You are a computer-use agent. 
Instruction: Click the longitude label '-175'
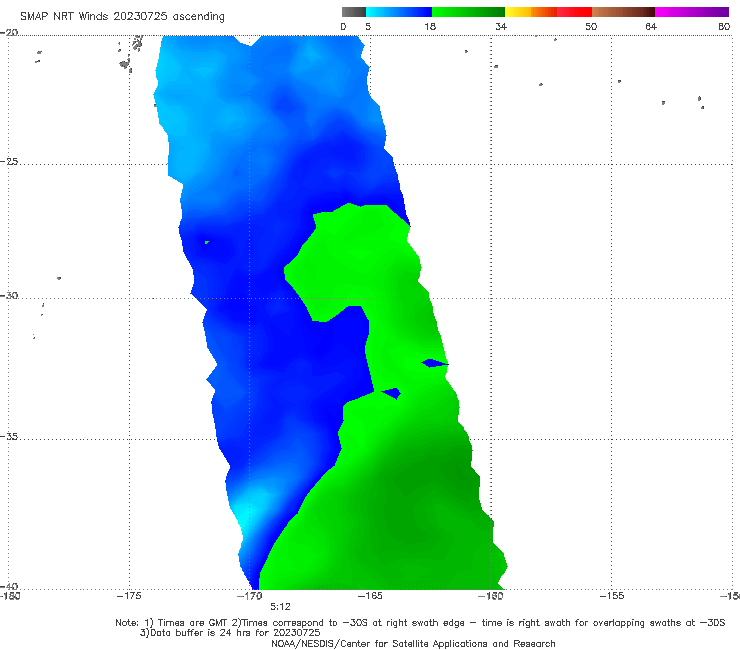coord(129,596)
